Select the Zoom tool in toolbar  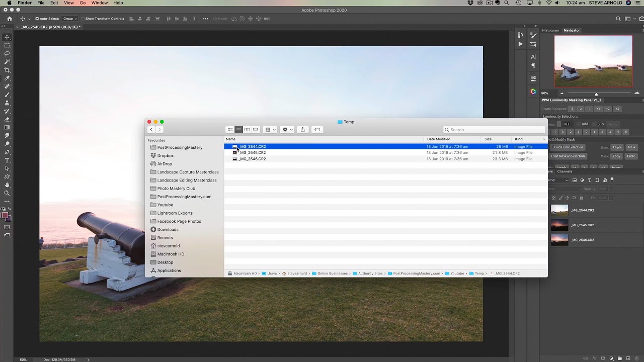point(7,193)
